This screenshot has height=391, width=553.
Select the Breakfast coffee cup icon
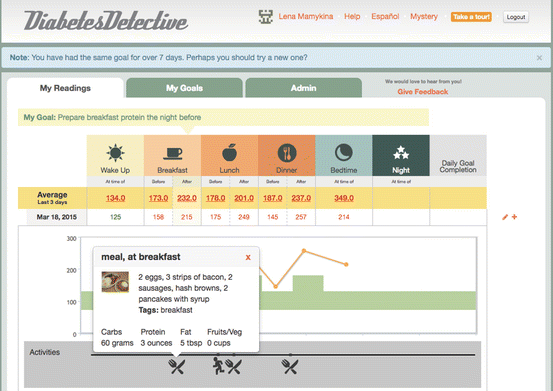point(172,153)
